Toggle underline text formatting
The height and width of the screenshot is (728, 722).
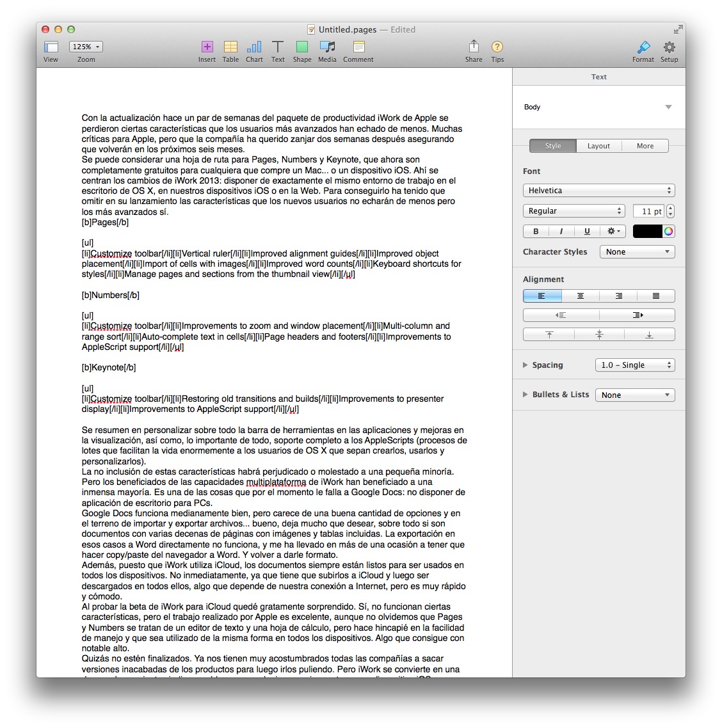coord(587,231)
